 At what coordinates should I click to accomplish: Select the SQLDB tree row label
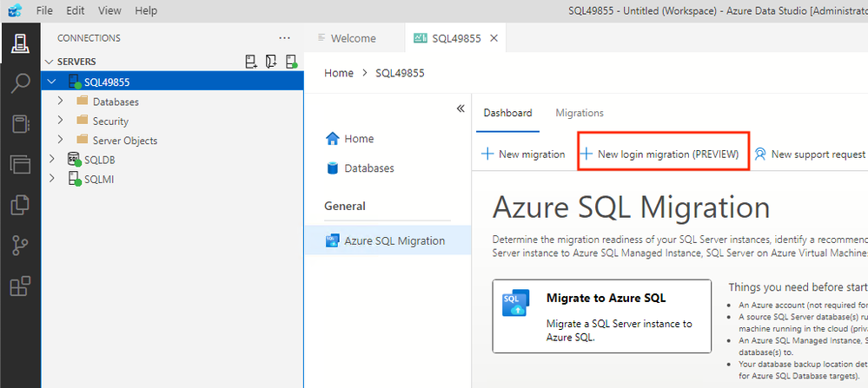(x=100, y=160)
